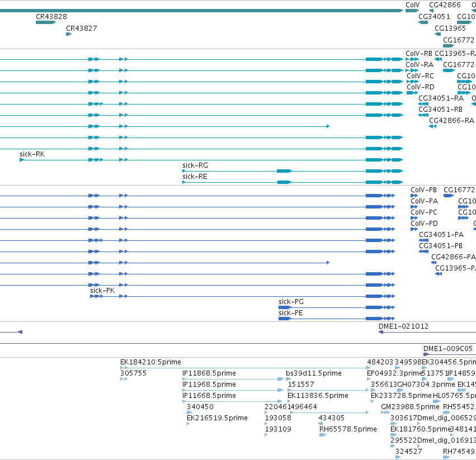Click the ColV-RC transcript label
Image resolution: width=476 pixels, height=460 pixels.
point(420,76)
